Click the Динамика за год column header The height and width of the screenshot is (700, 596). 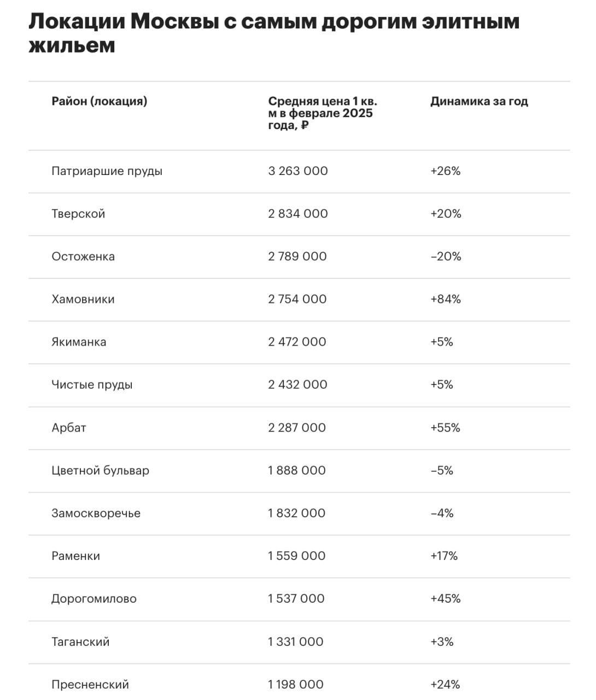click(479, 101)
